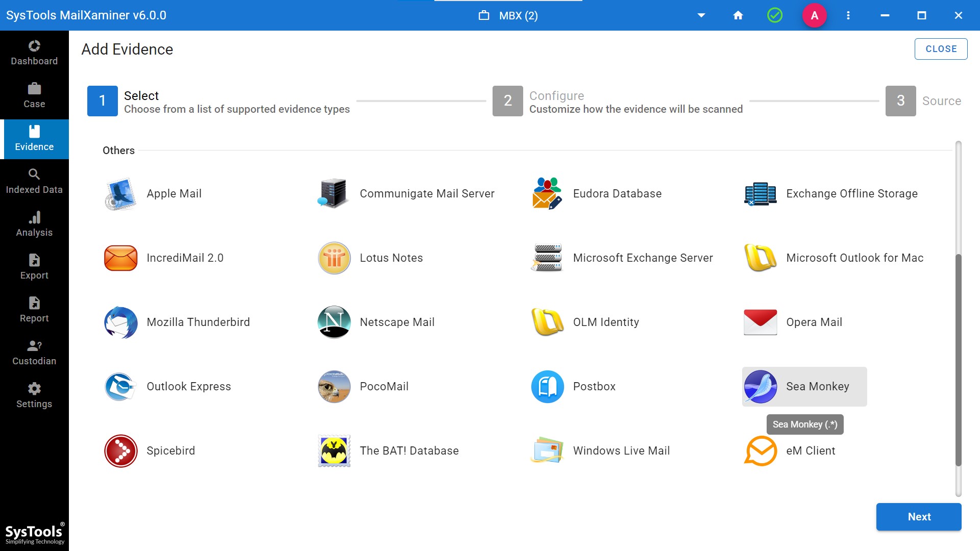Choose Communigate Mail Server icon
The width and height of the screenshot is (980, 551).
(334, 194)
